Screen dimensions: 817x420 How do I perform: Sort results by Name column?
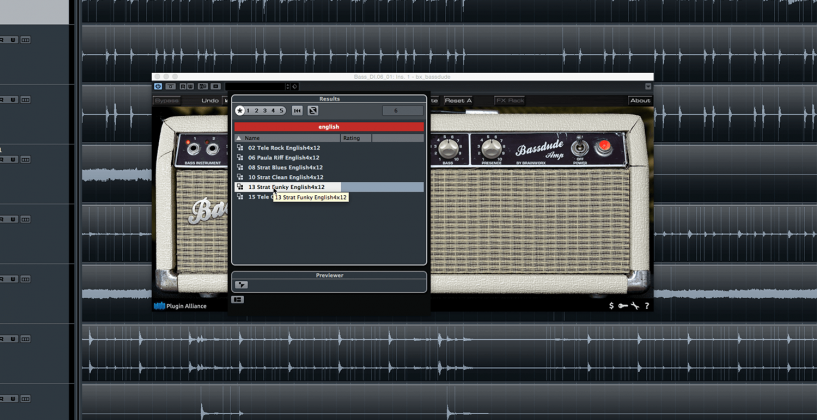(288, 138)
